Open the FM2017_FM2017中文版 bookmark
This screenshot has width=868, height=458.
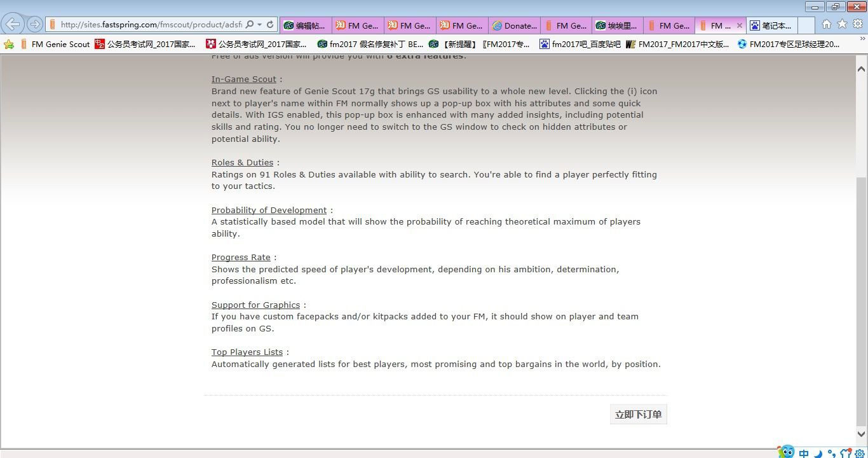[677, 45]
